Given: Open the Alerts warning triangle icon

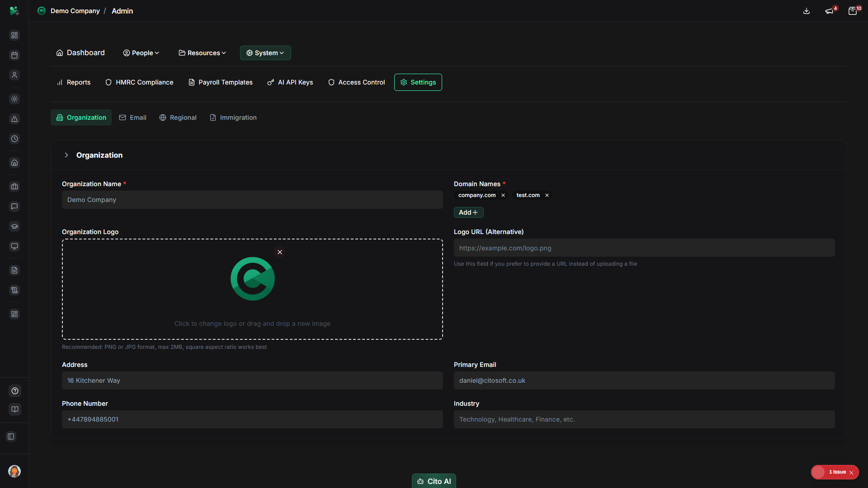Looking at the screenshot, I should pos(14,119).
